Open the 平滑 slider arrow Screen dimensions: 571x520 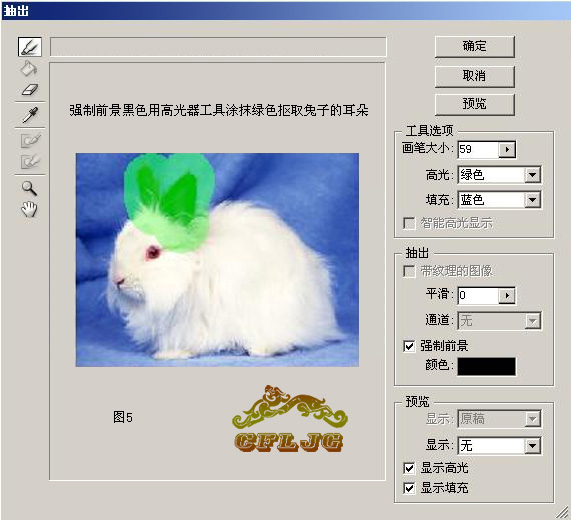coord(507,295)
